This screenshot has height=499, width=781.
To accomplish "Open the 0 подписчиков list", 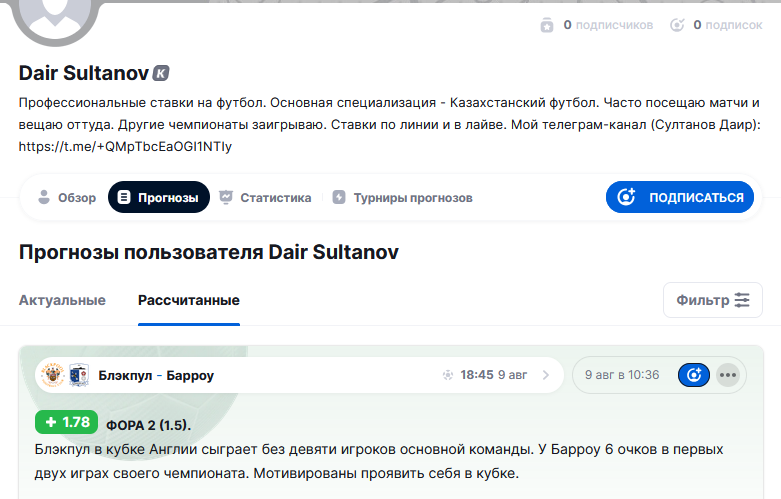I will point(608,25).
